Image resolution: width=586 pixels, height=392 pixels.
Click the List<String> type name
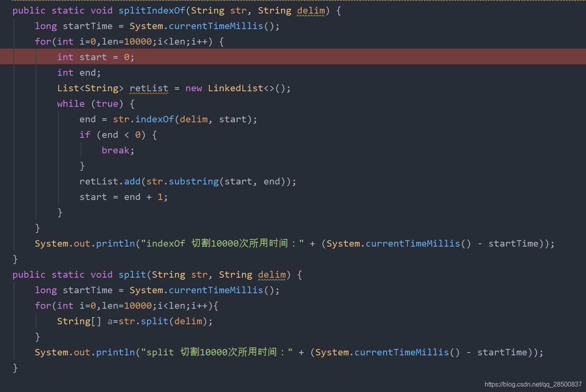coord(90,88)
